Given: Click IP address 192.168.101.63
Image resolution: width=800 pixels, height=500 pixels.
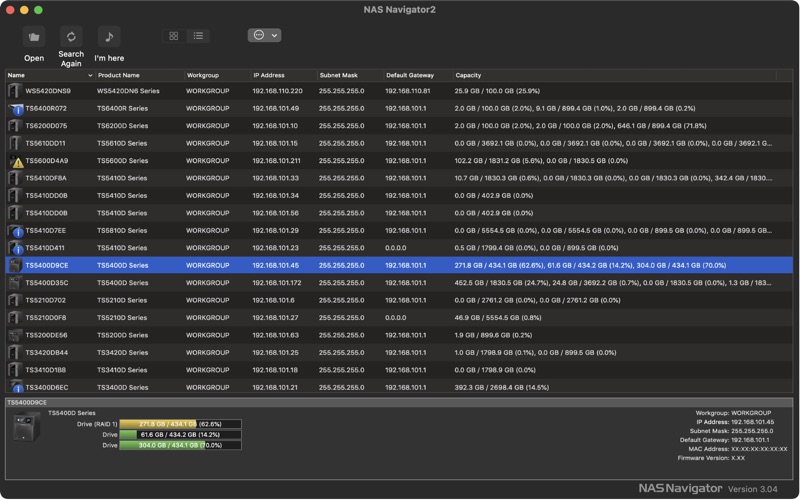Looking at the screenshot, I should pyautogui.click(x=275, y=335).
